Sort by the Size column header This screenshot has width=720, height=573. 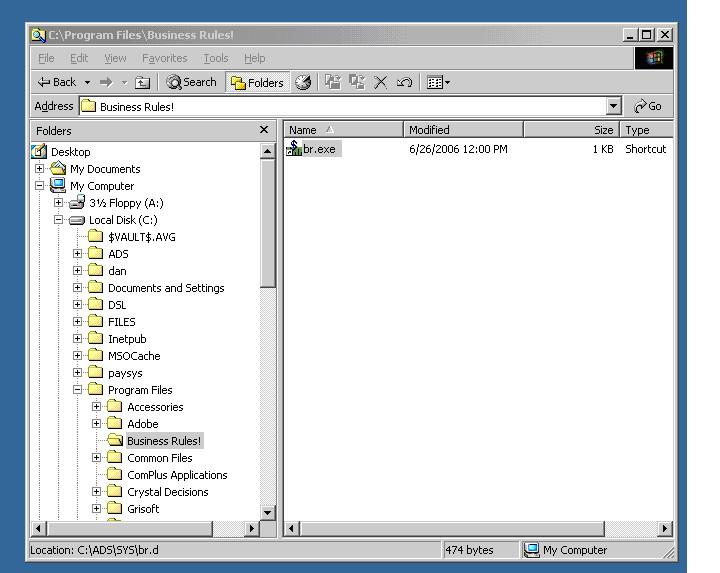(x=571, y=130)
